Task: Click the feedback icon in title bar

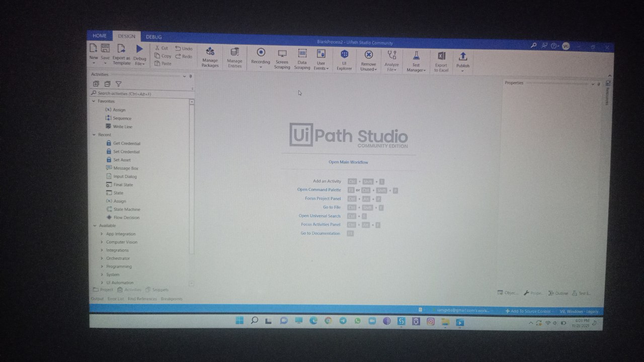Action: [544, 45]
